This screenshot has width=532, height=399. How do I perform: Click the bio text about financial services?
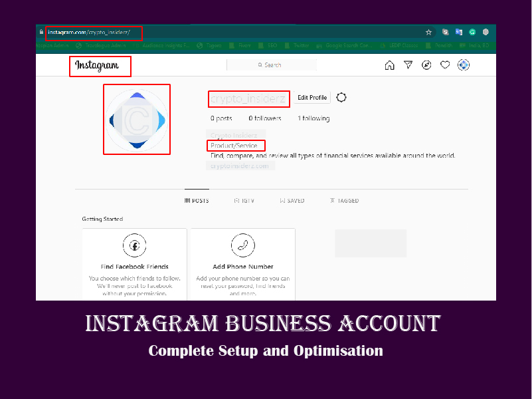pos(333,156)
